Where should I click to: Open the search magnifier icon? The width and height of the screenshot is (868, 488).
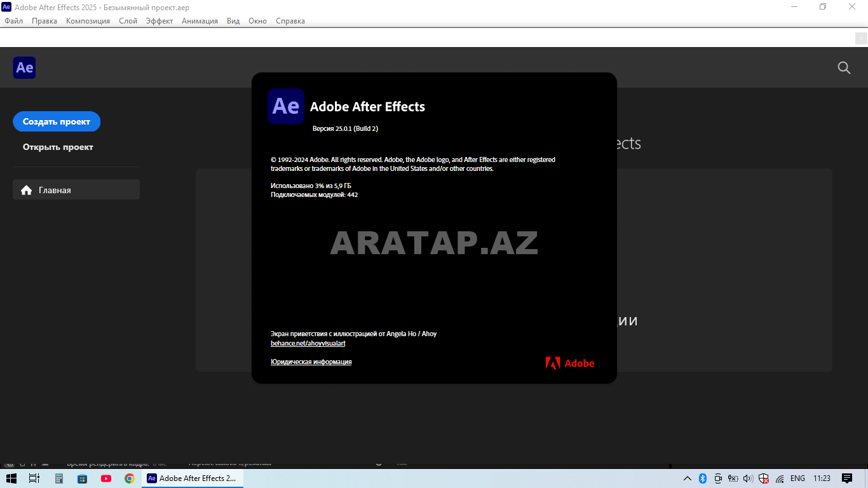point(844,67)
